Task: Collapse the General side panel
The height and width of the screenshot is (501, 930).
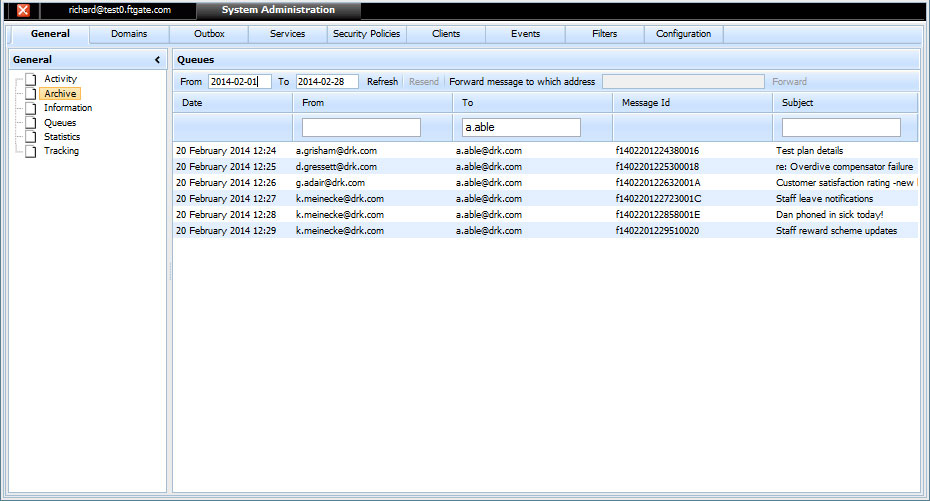Action: 157,60
